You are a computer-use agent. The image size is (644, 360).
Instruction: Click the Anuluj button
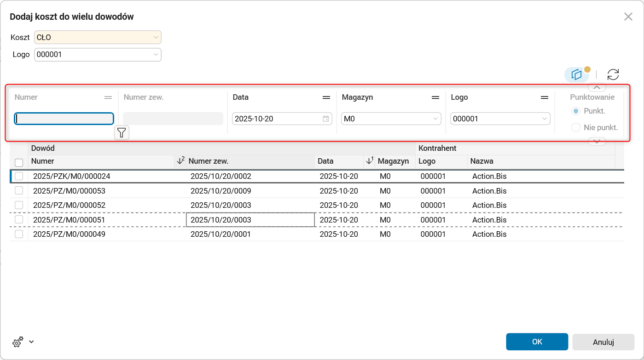(603, 342)
